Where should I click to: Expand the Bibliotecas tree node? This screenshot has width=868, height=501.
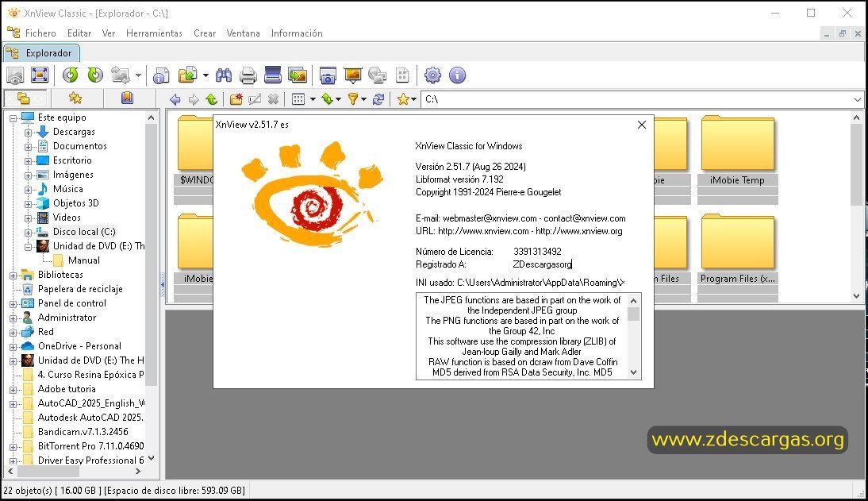pyautogui.click(x=13, y=276)
